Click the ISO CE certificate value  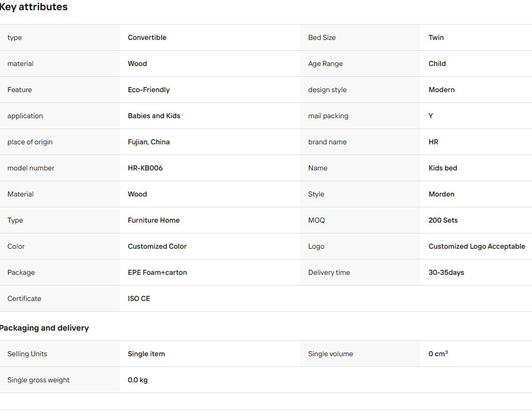(139, 299)
